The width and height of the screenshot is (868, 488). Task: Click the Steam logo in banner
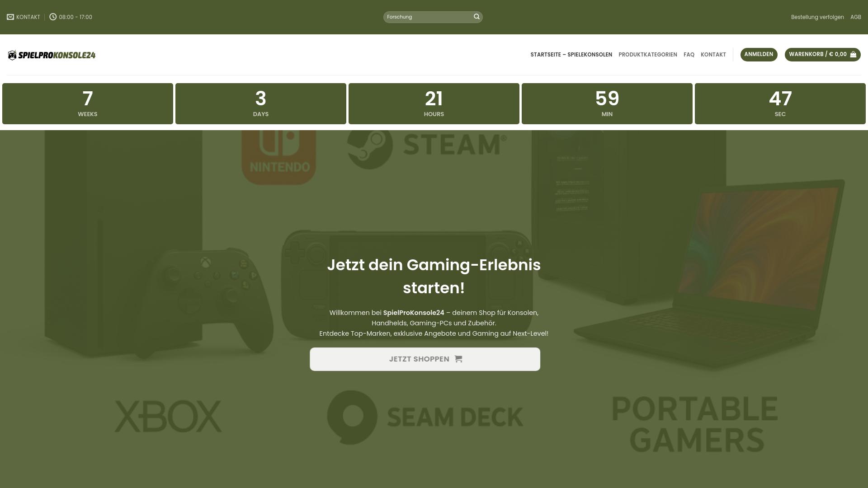pyautogui.click(x=426, y=145)
